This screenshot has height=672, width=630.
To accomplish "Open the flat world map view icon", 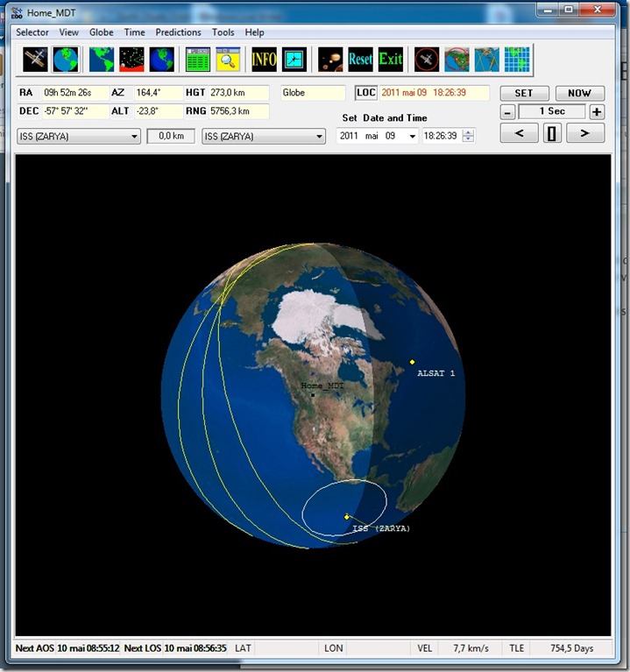I will pyautogui.click(x=102, y=59).
